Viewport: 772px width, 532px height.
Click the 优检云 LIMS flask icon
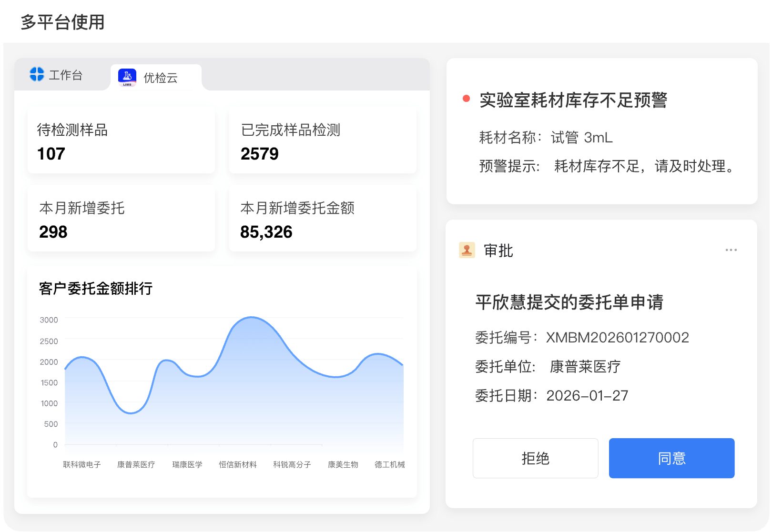pos(127,77)
